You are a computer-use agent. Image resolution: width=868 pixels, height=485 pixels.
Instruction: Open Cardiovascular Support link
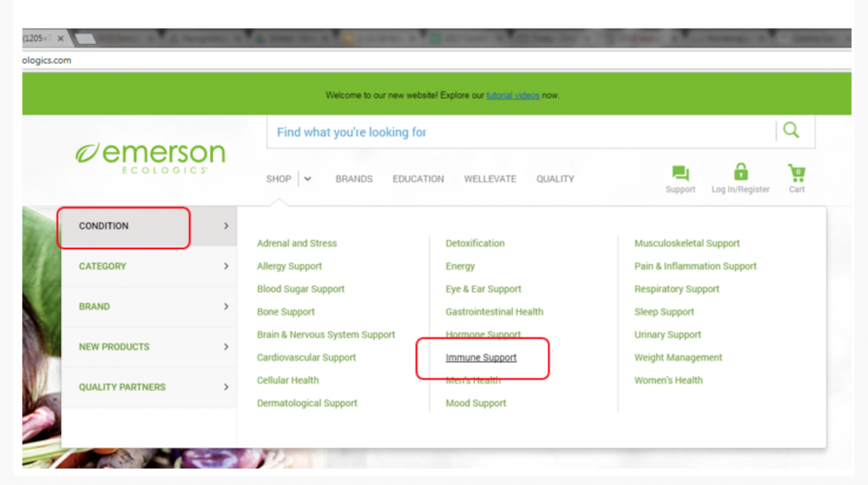click(306, 358)
